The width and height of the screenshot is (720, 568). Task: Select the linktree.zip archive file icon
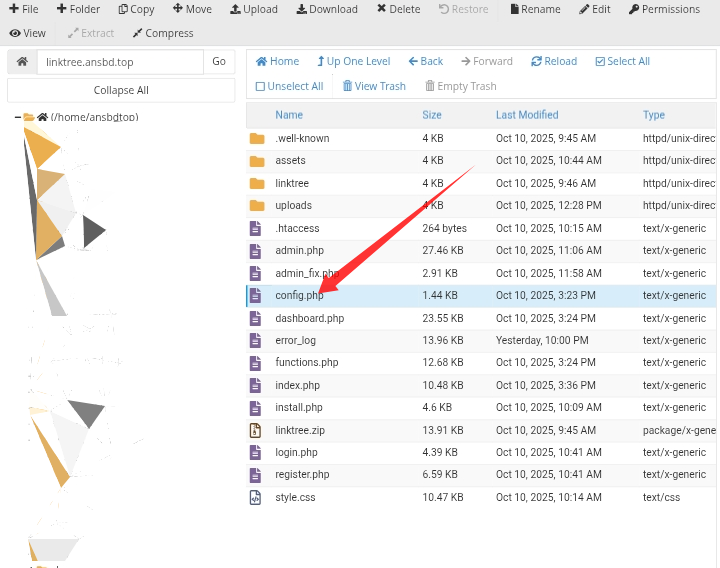[x=256, y=430]
